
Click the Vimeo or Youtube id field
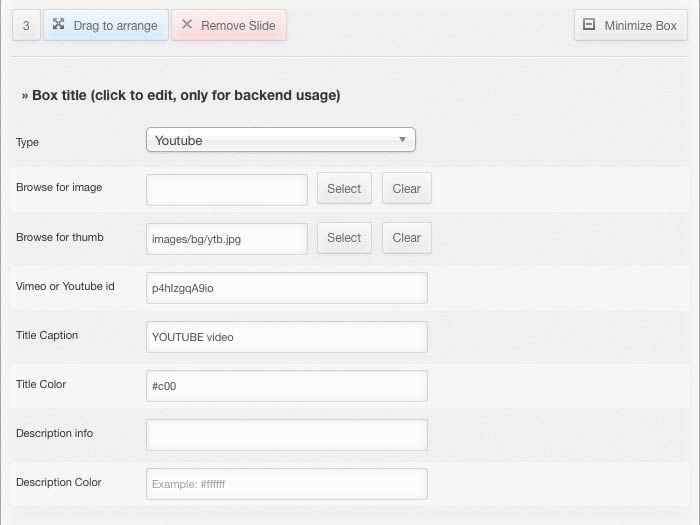[287, 288]
